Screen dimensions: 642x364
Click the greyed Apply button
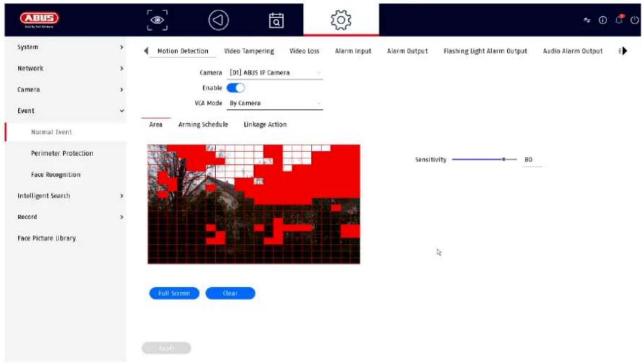(166, 348)
